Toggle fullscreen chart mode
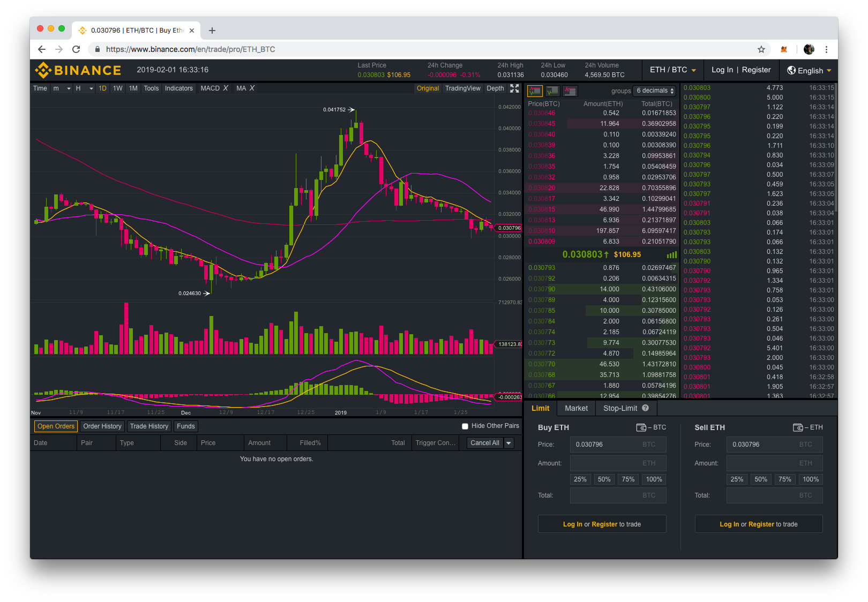This screenshot has height=602, width=868. click(514, 88)
